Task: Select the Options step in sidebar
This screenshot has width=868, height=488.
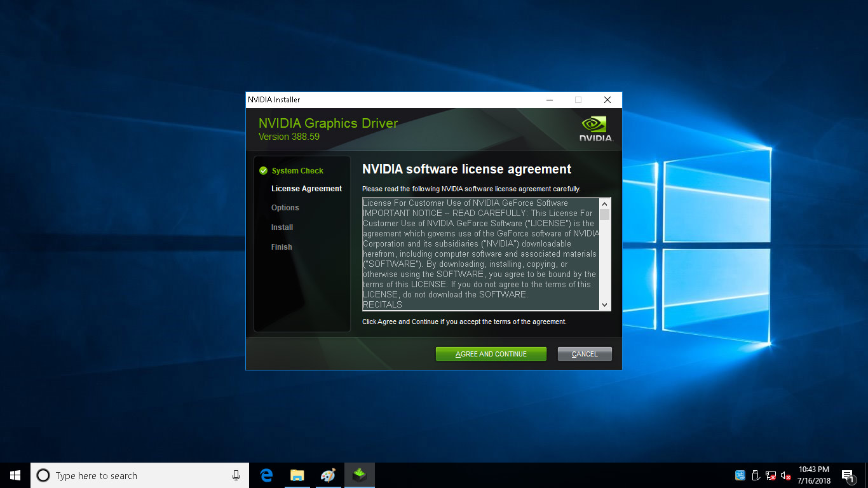Action: pos(285,208)
